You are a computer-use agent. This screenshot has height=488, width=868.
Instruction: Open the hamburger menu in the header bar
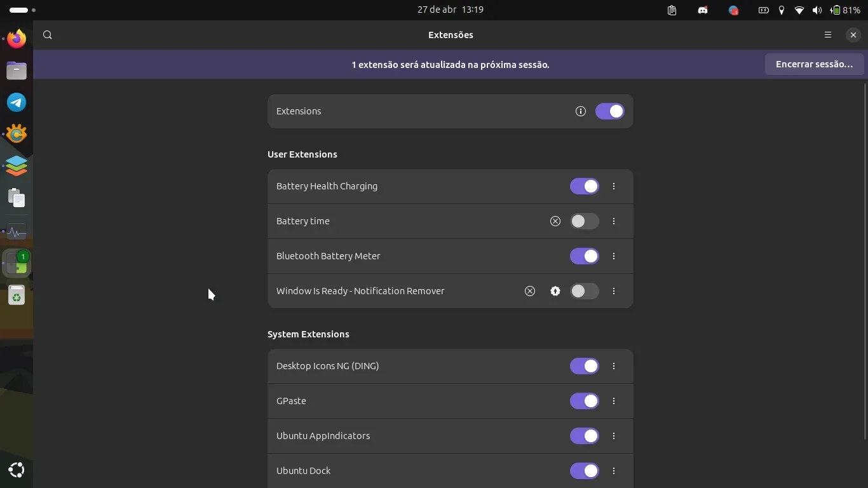pyautogui.click(x=827, y=35)
